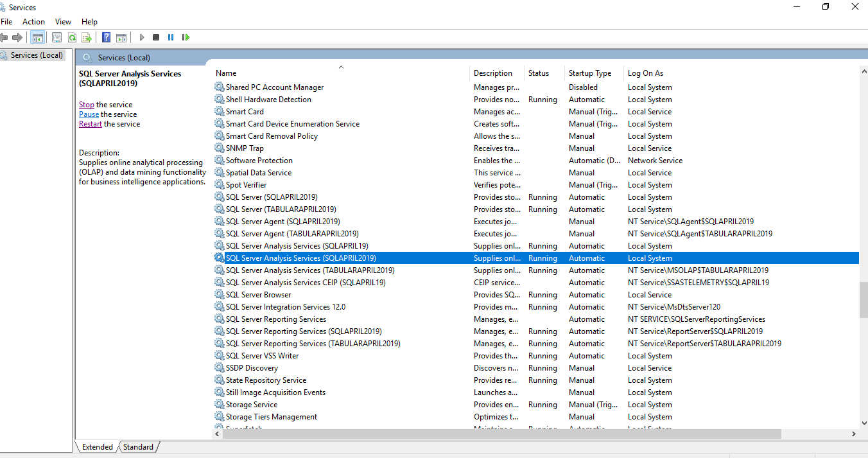
Task: Select the Spatial Data Service row
Action: pyautogui.click(x=536, y=173)
